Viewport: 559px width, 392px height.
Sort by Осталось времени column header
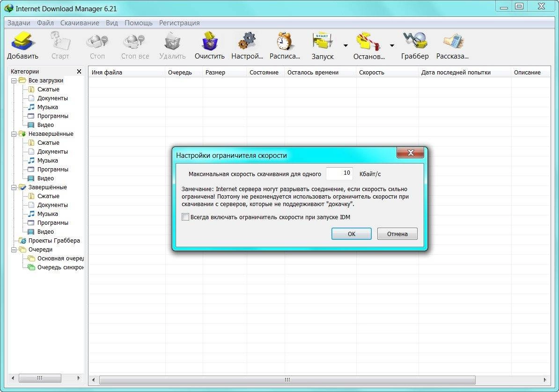tap(320, 73)
